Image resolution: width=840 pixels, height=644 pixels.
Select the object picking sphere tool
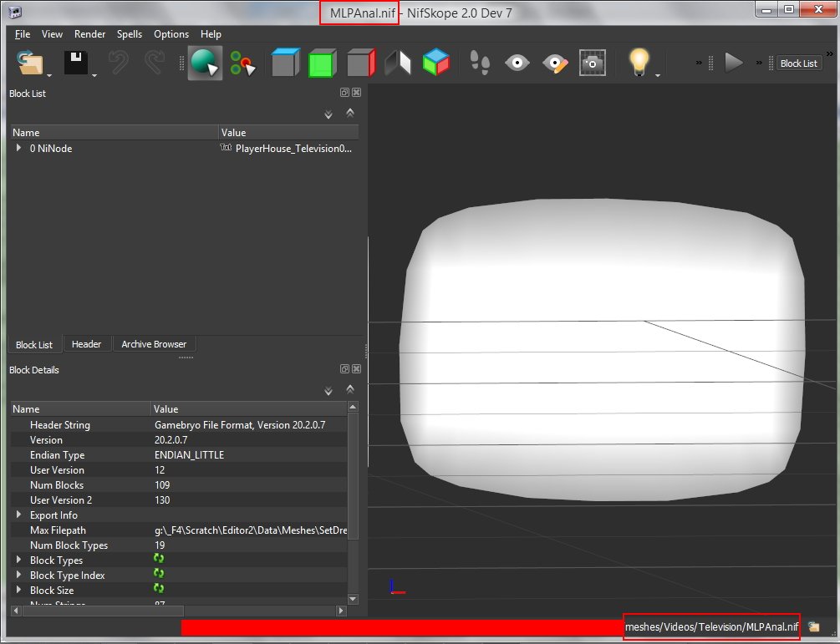pos(204,63)
